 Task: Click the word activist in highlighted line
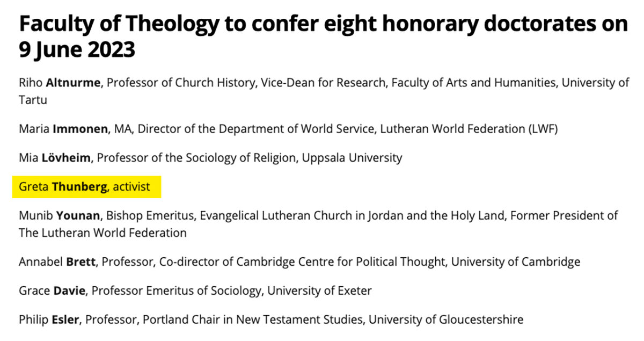coord(131,187)
